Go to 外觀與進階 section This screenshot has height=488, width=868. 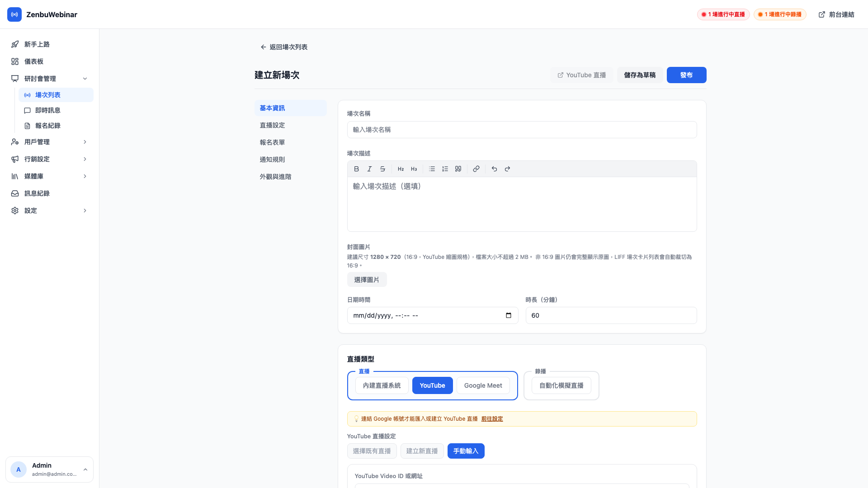[x=291, y=177]
